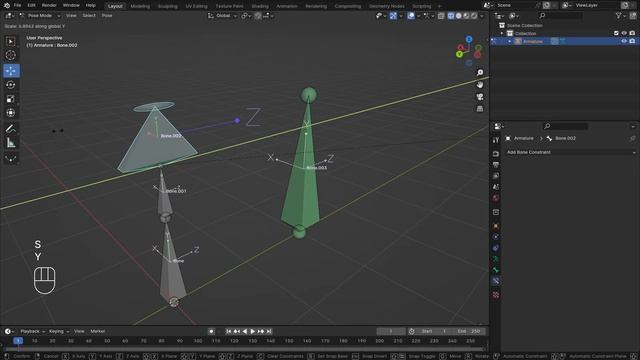Open the Render properties tab
Viewport: 640px width, 360px height.
[x=496, y=154]
